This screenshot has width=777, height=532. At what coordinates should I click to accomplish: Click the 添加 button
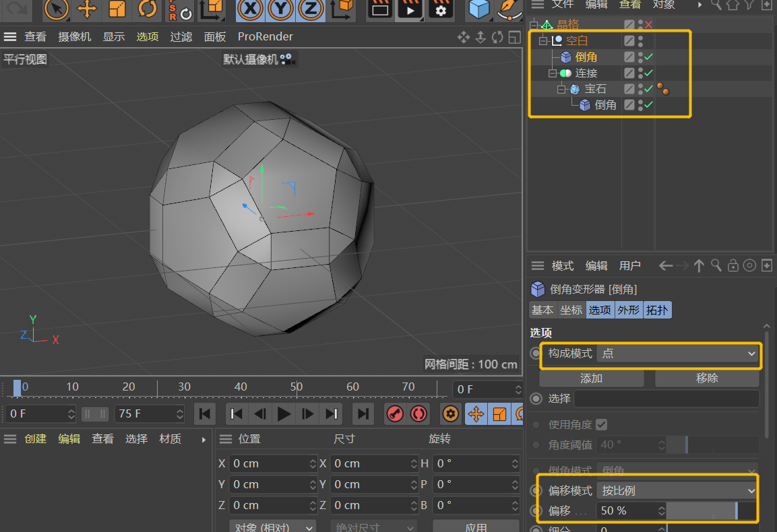pyautogui.click(x=591, y=378)
